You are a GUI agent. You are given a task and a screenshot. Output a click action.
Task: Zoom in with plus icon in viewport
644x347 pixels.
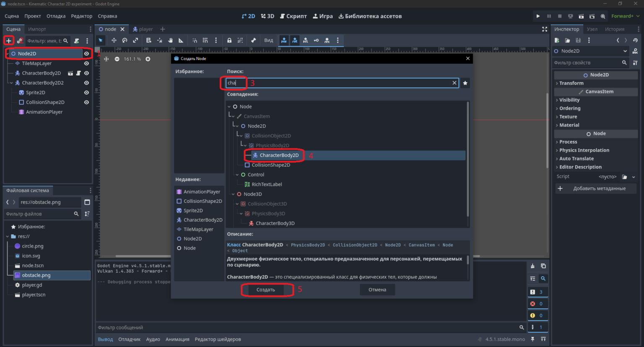pos(148,59)
